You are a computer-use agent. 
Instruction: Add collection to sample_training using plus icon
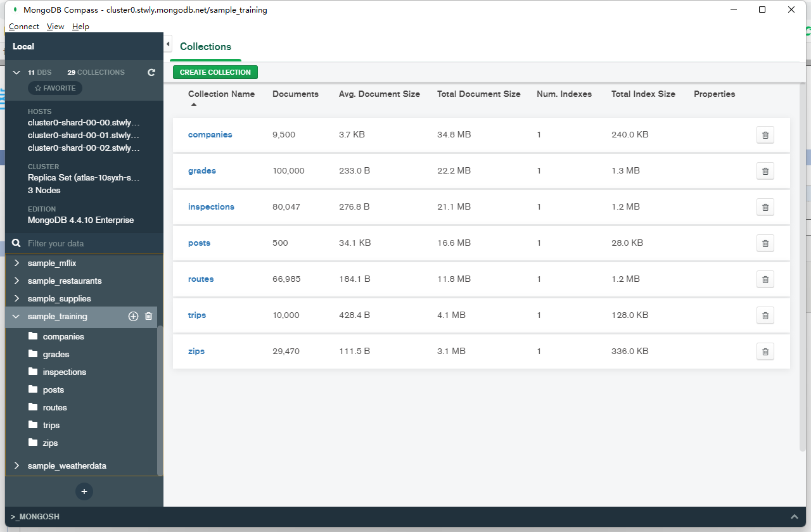(133, 316)
